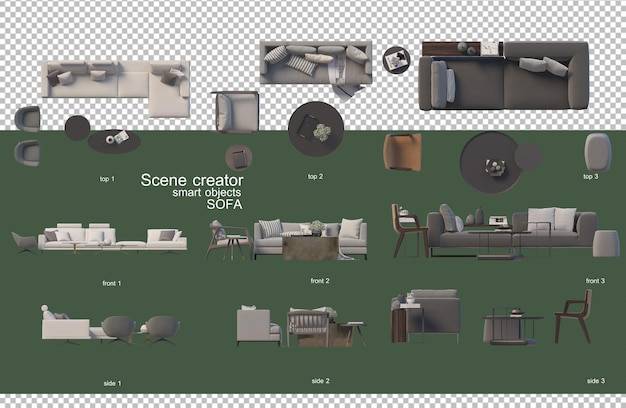The width and height of the screenshot is (626, 408).
Task: Select the side 2 sofa profile
Action: click(258, 326)
